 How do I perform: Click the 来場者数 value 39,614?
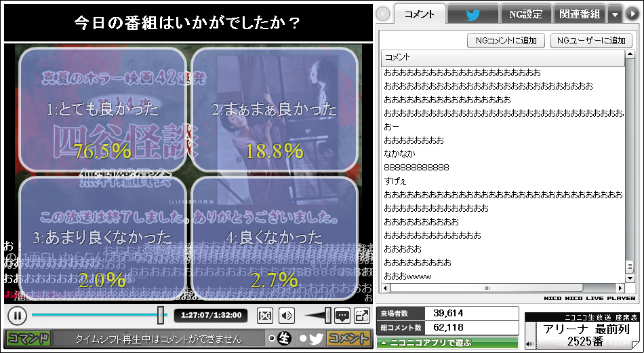(x=448, y=314)
